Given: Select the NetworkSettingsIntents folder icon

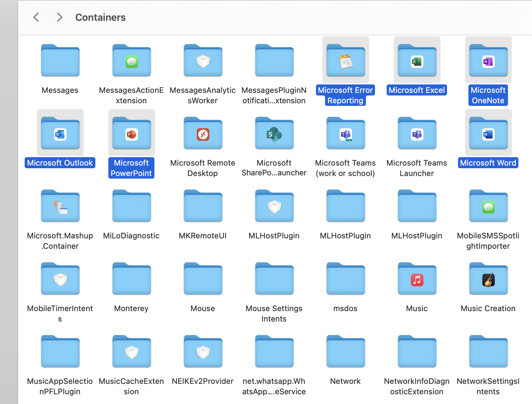Looking at the screenshot, I should [489, 351].
